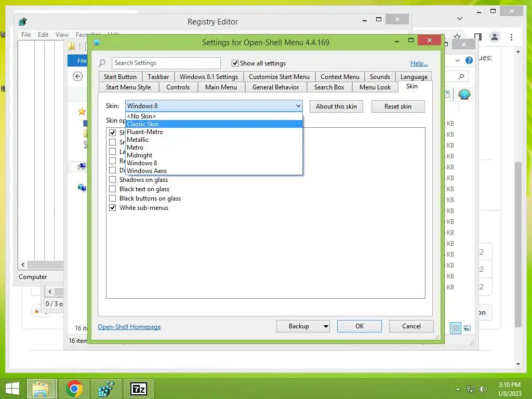532x399 pixels.
Task: Switch Explorer to large icons view
Action: (467, 328)
